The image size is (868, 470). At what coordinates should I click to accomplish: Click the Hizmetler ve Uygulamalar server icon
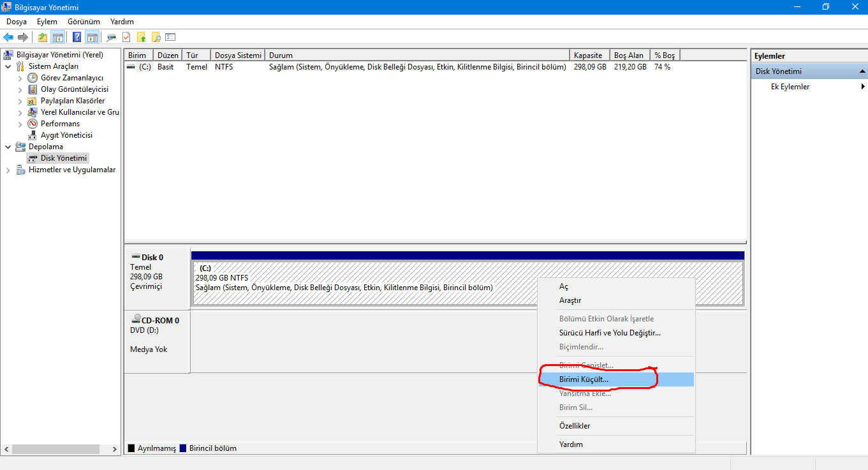tap(20, 170)
